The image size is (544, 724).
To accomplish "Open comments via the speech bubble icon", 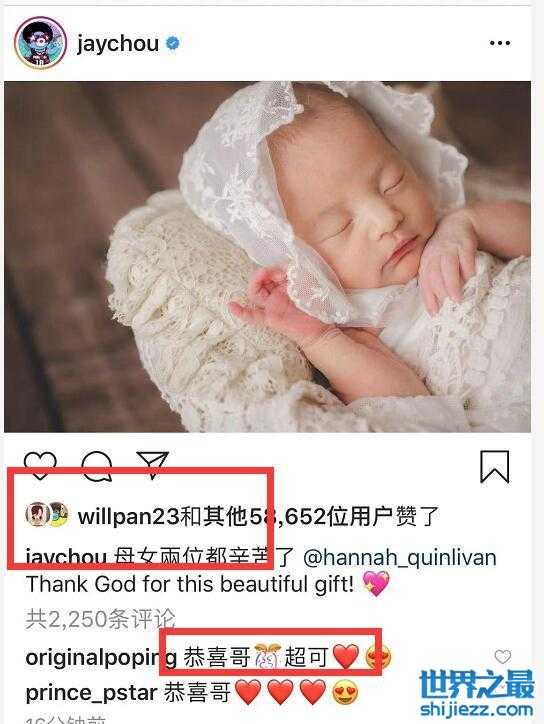I will pos(97,466).
